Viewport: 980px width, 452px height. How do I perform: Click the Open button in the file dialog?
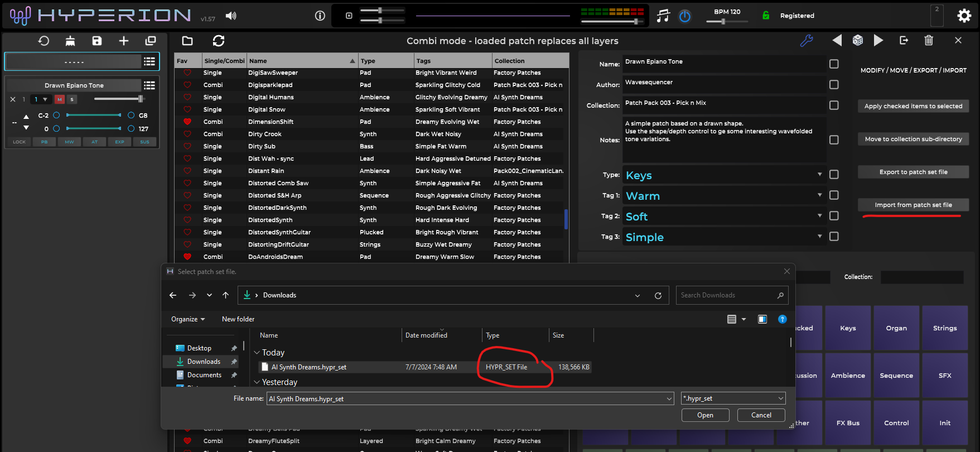(x=705, y=415)
